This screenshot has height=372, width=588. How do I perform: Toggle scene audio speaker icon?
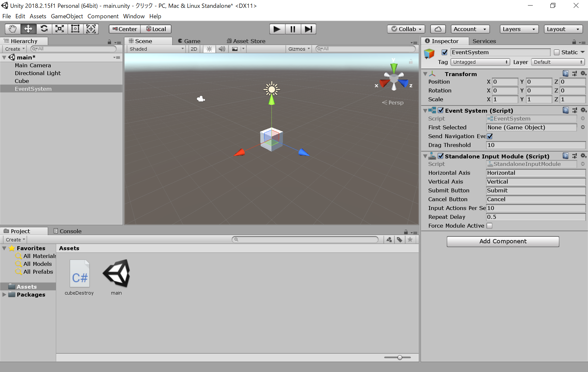pyautogui.click(x=222, y=49)
